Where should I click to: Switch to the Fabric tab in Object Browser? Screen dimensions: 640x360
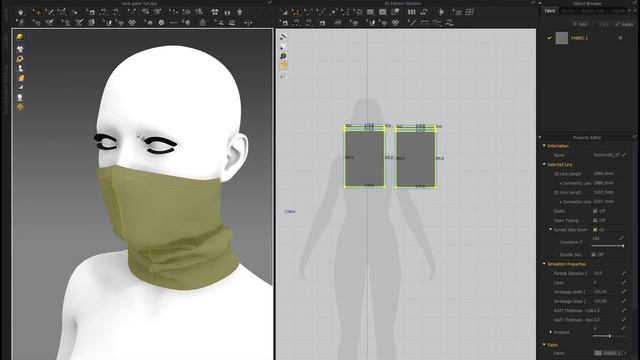coord(550,11)
